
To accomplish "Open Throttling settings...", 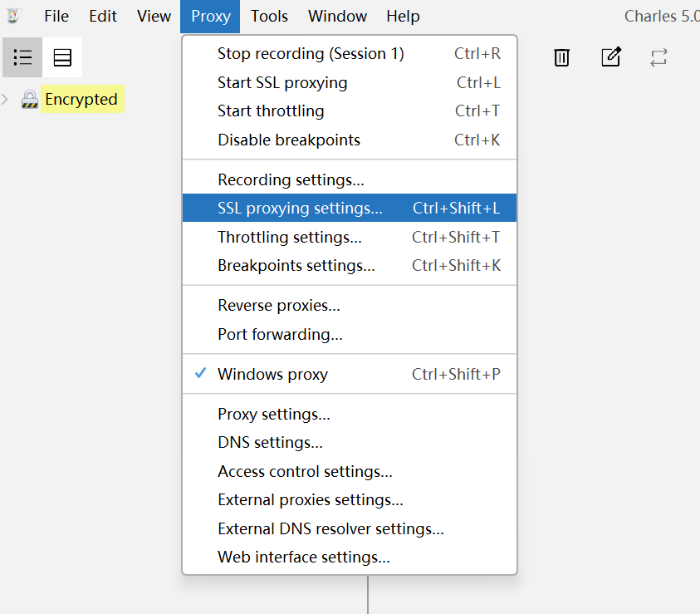I will pyautogui.click(x=350, y=237).
